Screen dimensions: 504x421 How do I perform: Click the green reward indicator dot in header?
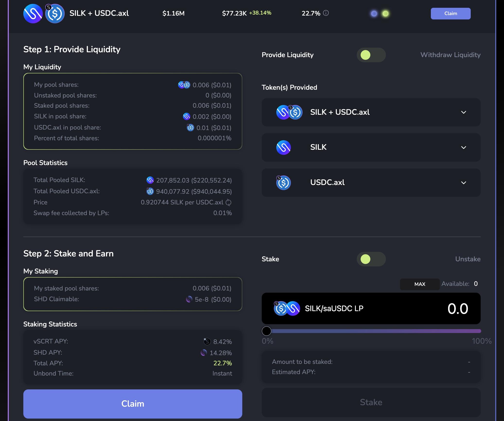385,14
